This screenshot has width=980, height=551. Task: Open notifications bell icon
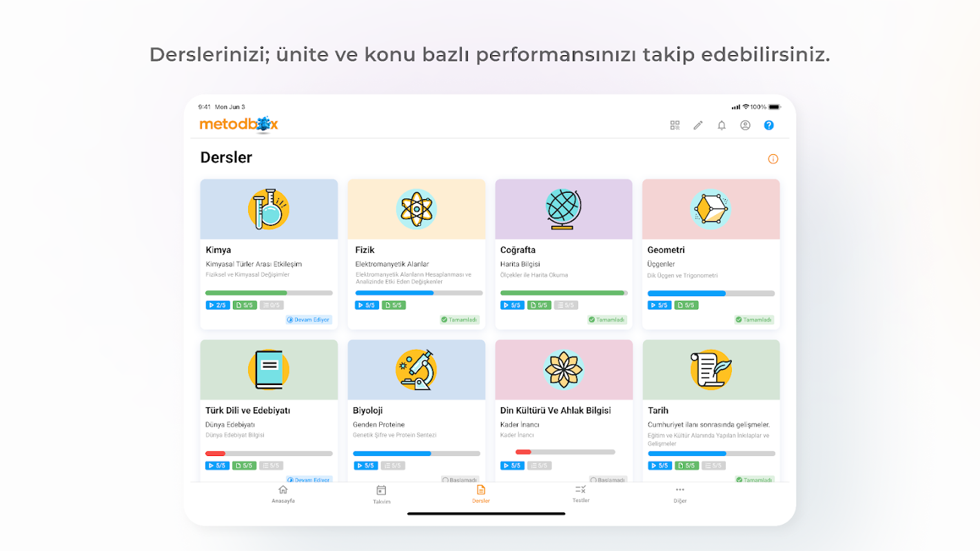coord(722,125)
